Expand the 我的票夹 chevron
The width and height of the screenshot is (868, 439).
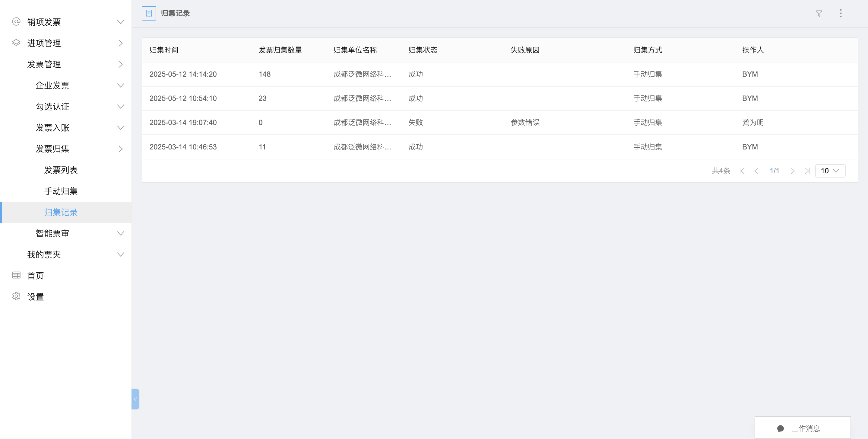120,255
